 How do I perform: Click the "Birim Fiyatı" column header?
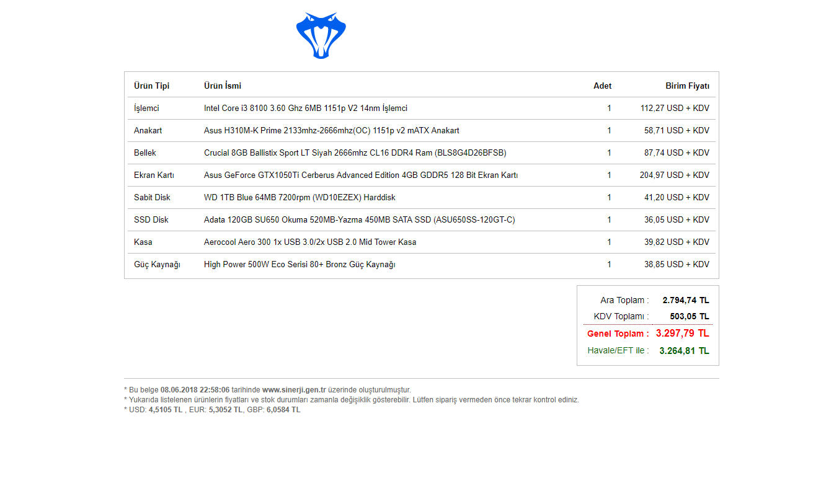[688, 86]
